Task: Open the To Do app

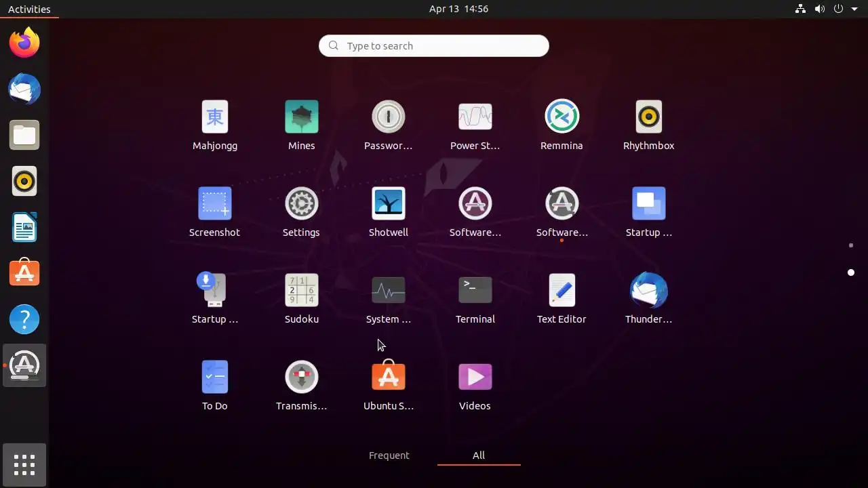Action: pos(215,386)
